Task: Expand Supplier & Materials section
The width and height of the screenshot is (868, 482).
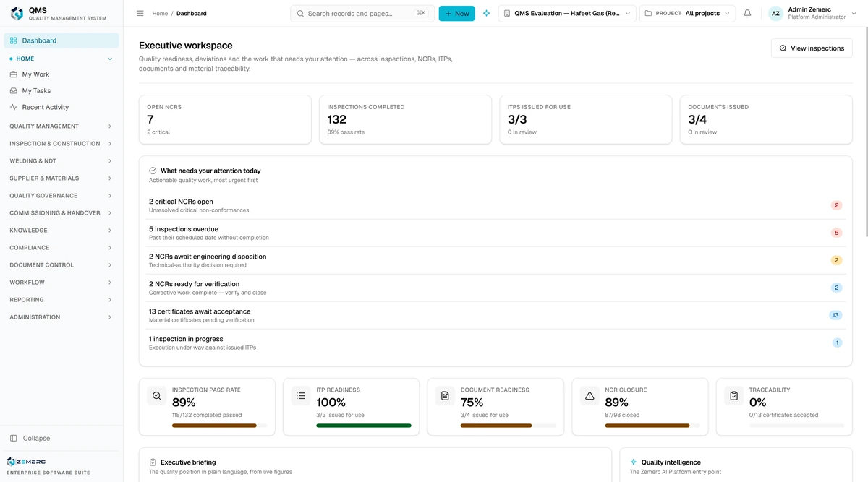Action: [61, 178]
